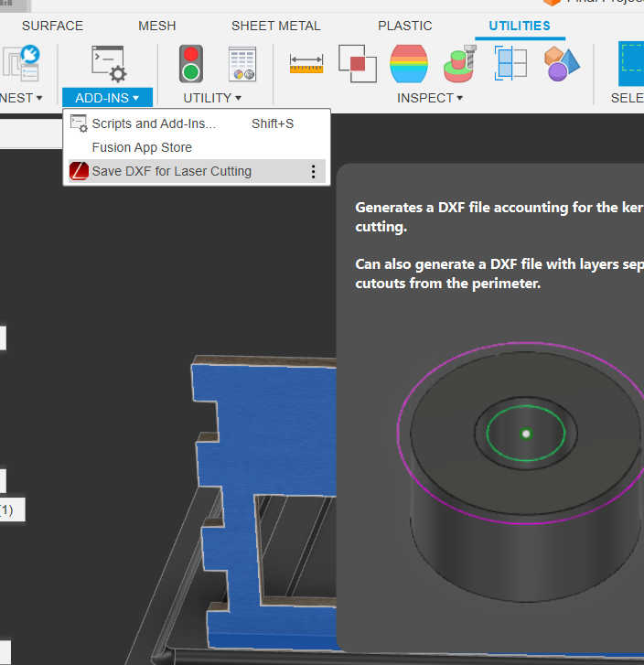Switch to the SHEET METAL tab
Screen dimensions: 644x665
pyautogui.click(x=275, y=26)
